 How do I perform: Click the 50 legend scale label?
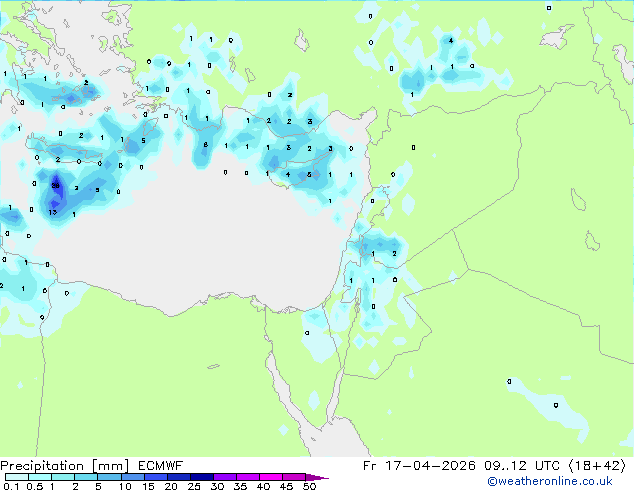click(309, 486)
